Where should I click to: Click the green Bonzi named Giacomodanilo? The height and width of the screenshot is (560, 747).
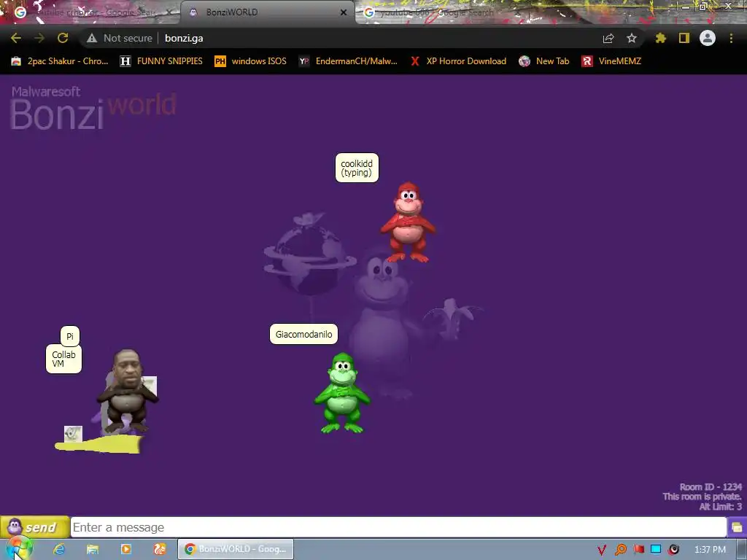pyautogui.click(x=342, y=393)
